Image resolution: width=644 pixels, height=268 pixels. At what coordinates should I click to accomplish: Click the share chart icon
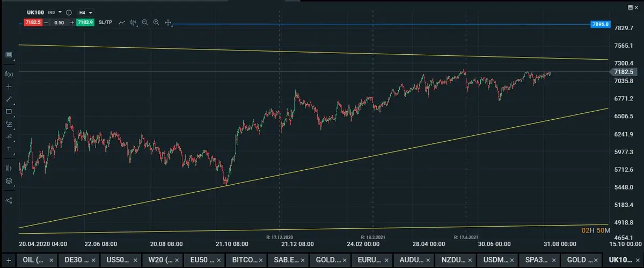coord(9,200)
